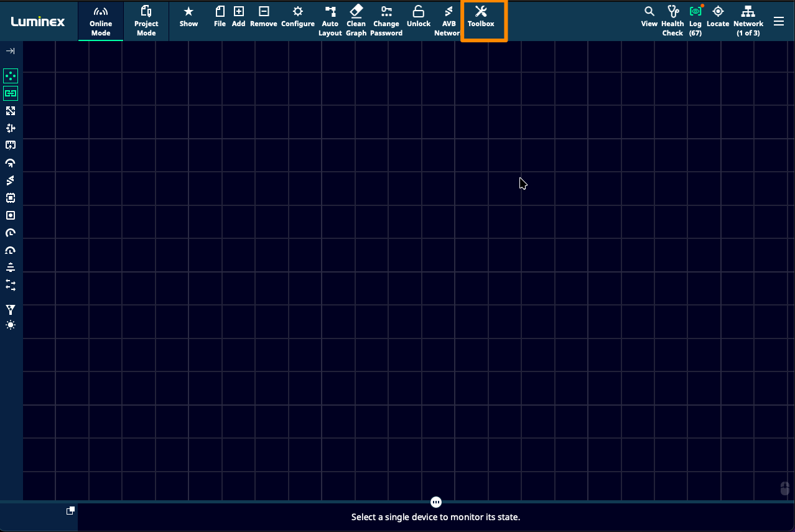Expand the left sidebar with arrow icon
This screenshot has width=795, height=532.
11,51
